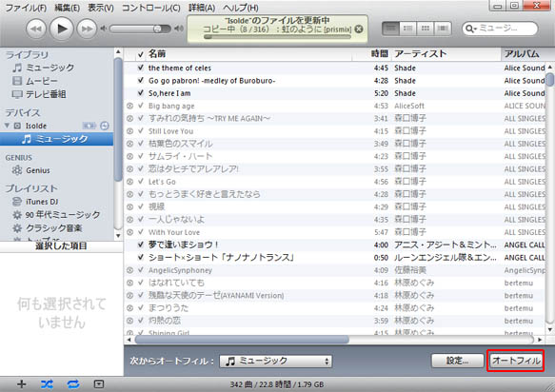555x392 pixels.
Task: Uncheck the theme of celes
Action: click(141, 68)
